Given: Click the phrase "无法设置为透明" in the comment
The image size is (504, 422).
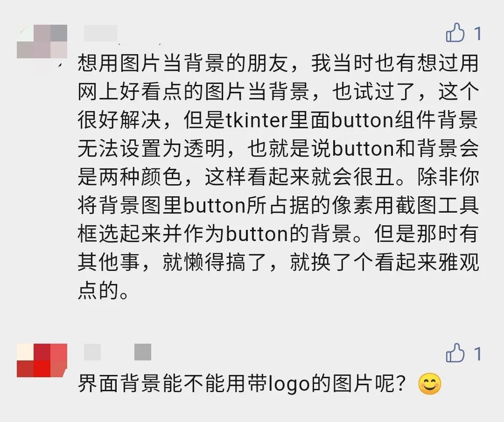Looking at the screenshot, I should 151,148.
